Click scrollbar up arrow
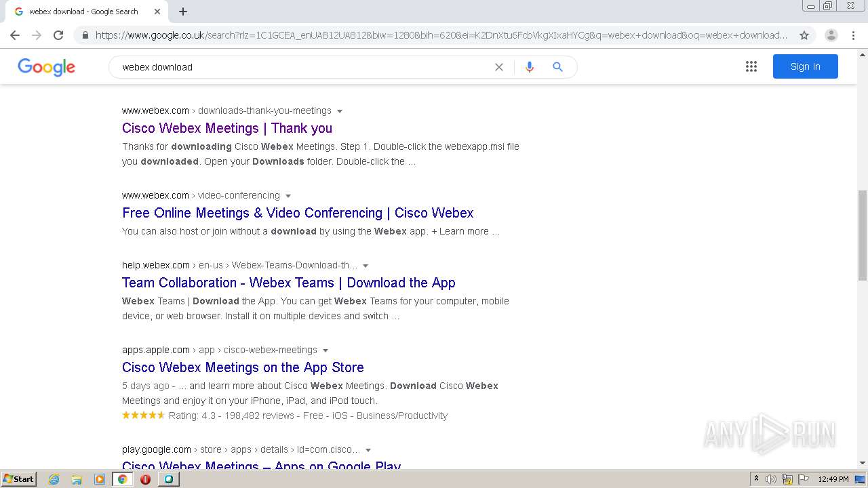The image size is (868, 488). point(863,54)
